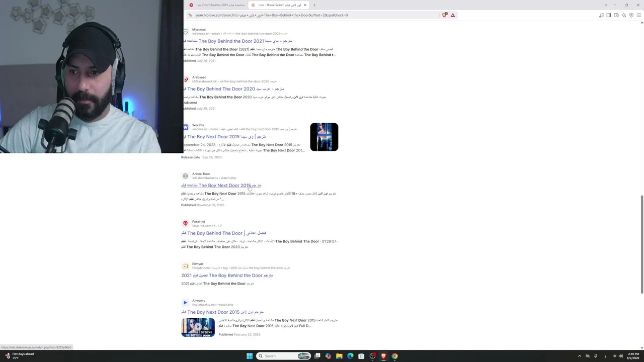Show hidden system tray icons

coord(579,356)
